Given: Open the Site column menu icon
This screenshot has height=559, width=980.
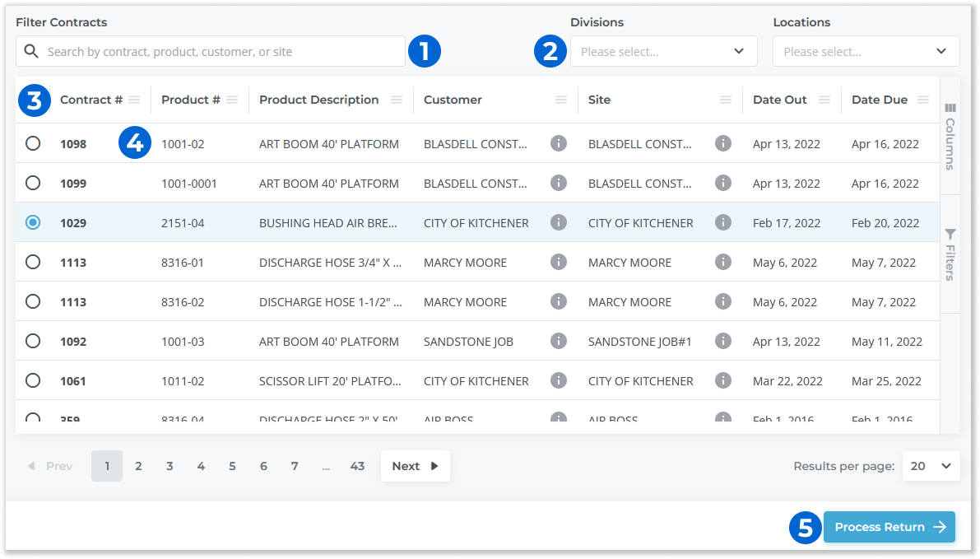Looking at the screenshot, I should pos(726,100).
